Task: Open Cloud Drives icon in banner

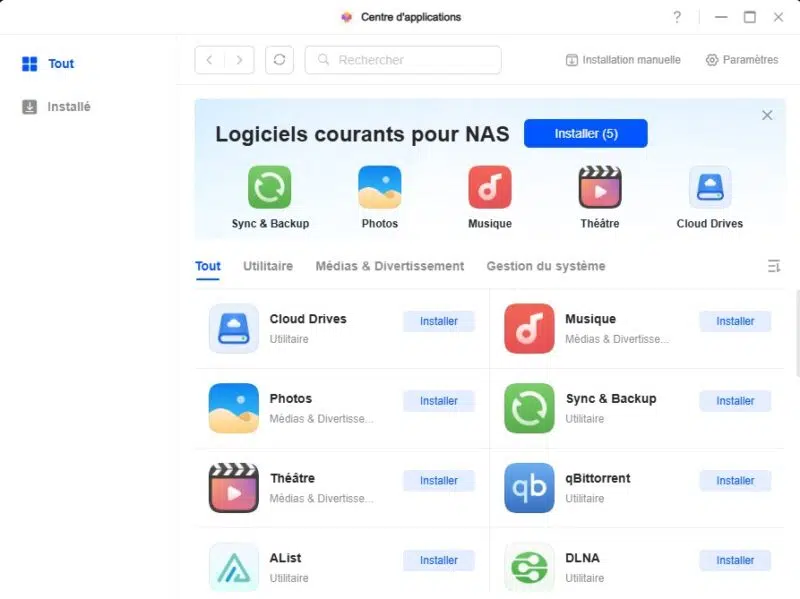Action: 710,187
